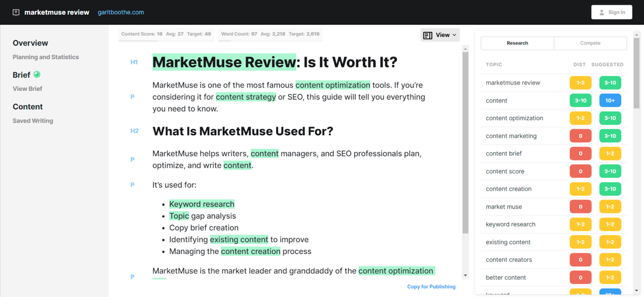Click the Target: 2,619 word count value

coord(304,34)
